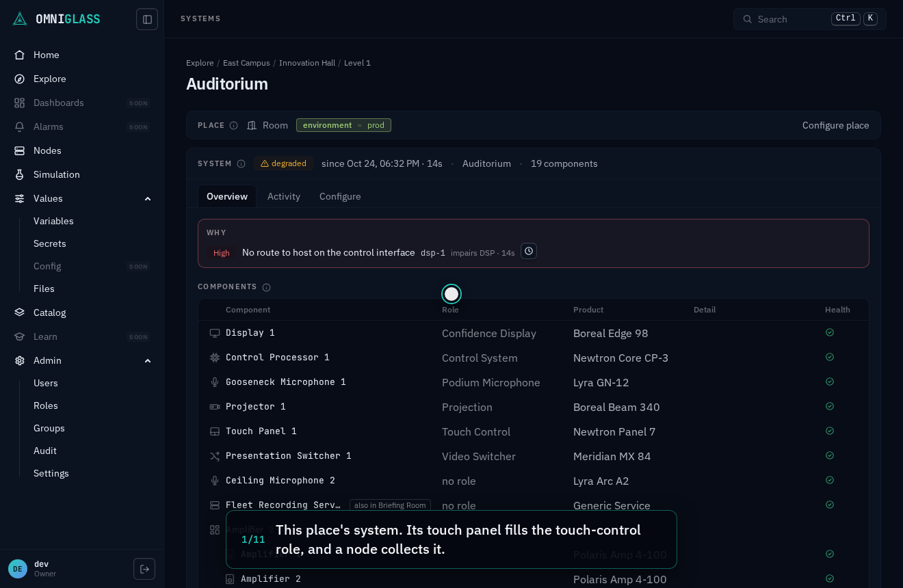Go to Audit under Admin

click(45, 451)
